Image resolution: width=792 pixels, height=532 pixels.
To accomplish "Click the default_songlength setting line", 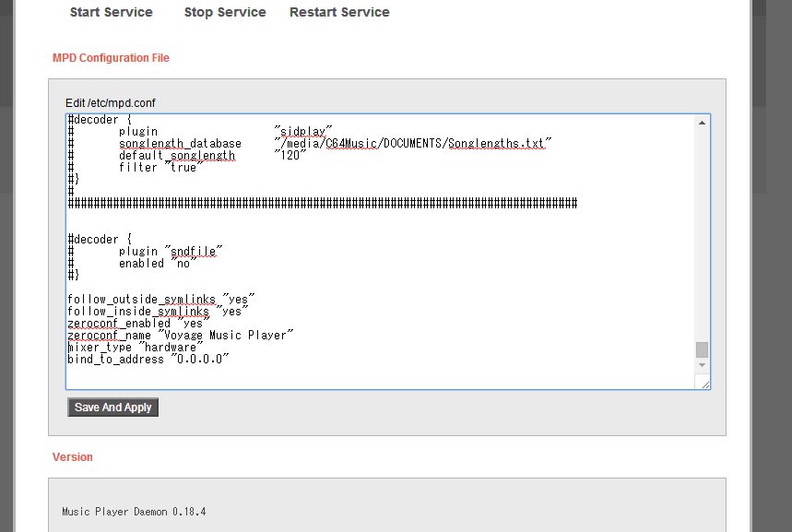I will pyautogui.click(x=177, y=156).
